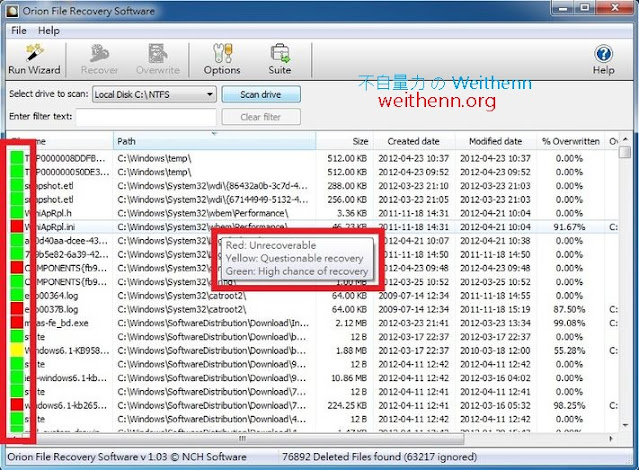The height and width of the screenshot is (470, 639).
Task: Select the edb0037B.log file row
Action: 312,309
